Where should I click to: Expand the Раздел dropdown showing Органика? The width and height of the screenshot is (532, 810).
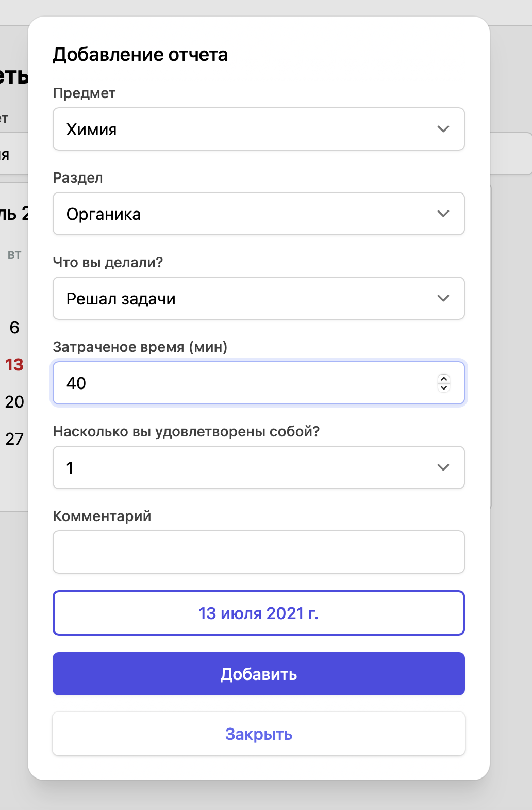tap(247, 214)
